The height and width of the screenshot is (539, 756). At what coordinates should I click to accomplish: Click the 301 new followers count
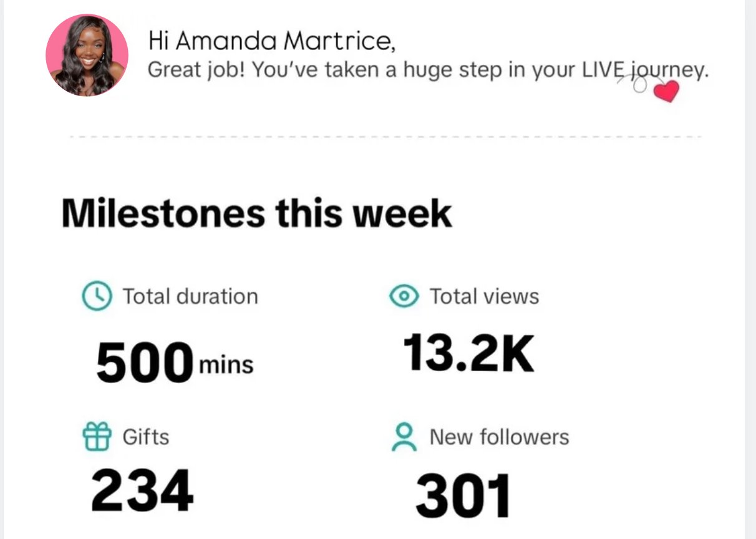tap(464, 497)
